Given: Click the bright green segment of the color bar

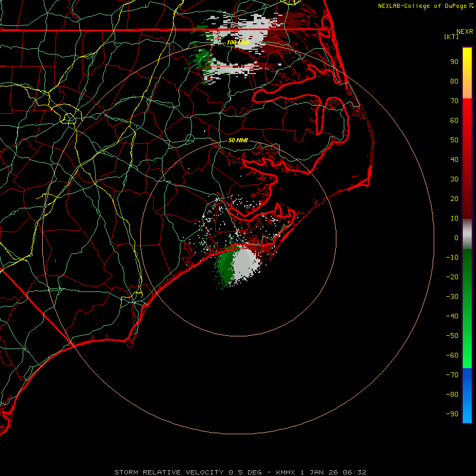Looking at the screenshot, I should [x=467, y=308].
